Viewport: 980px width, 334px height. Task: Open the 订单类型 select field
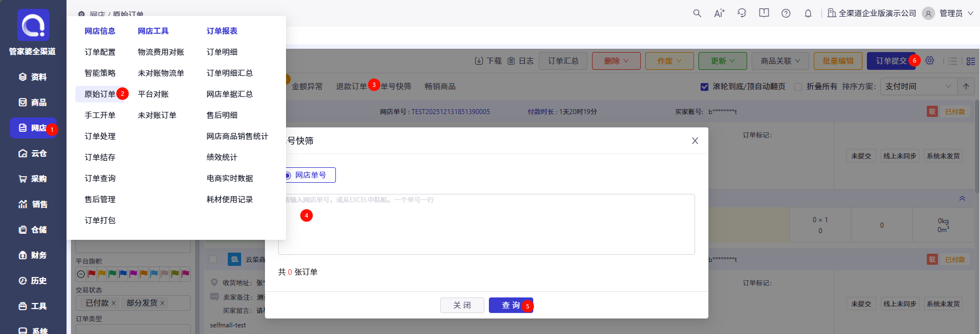133,329
